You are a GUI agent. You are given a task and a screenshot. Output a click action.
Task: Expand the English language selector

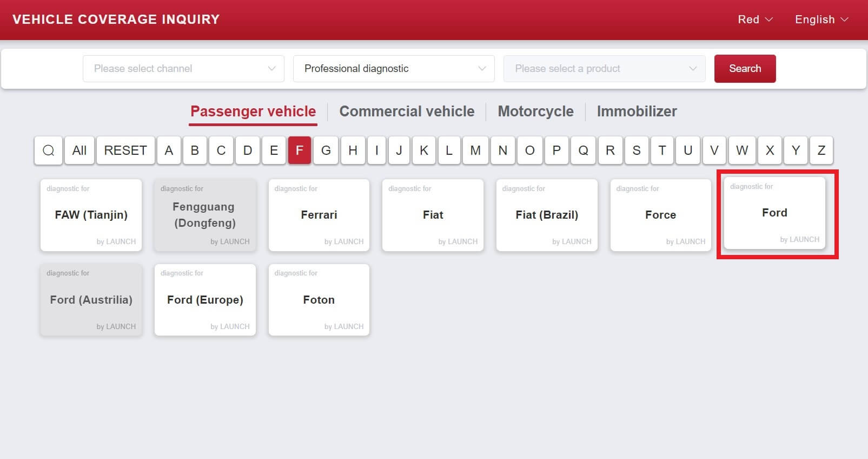pos(821,19)
